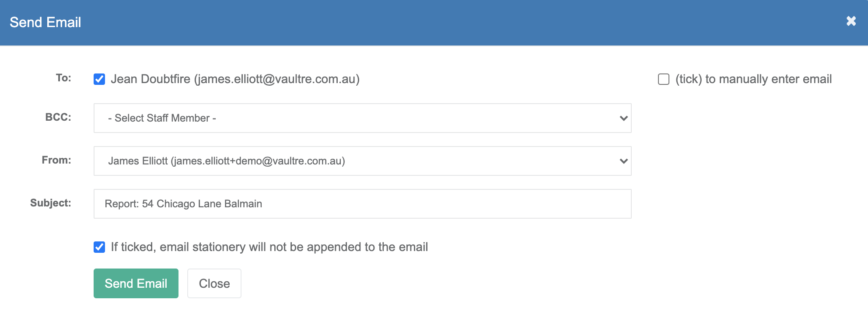Click the 'BCC:' field label
This screenshot has height=335, width=868.
(58, 117)
